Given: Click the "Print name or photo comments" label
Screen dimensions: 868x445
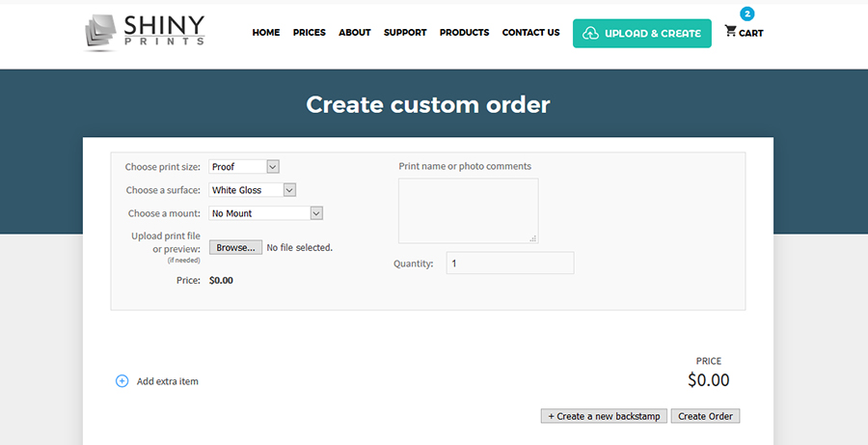Looking at the screenshot, I should [465, 166].
